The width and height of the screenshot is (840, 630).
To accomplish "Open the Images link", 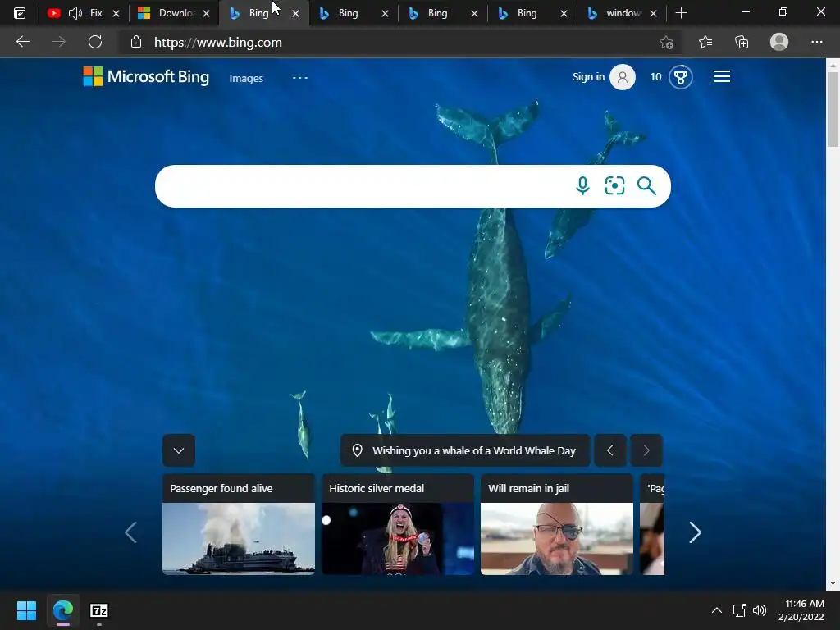I will (x=246, y=78).
